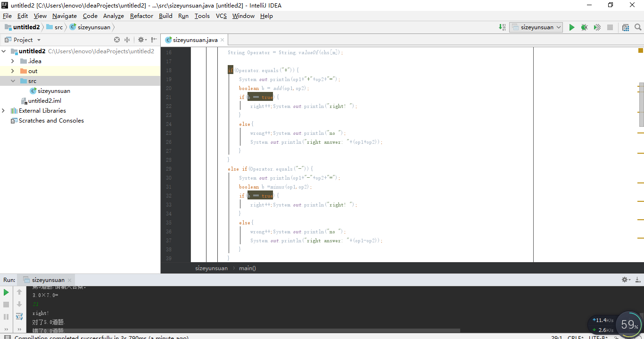Close the Run sizeyunsuan tab
This screenshot has width=644, height=339.
[x=69, y=280]
